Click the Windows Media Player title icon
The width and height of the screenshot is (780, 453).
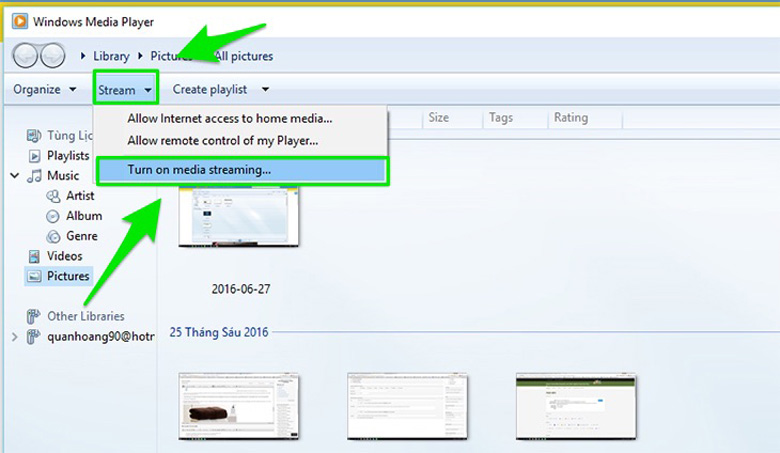point(20,20)
